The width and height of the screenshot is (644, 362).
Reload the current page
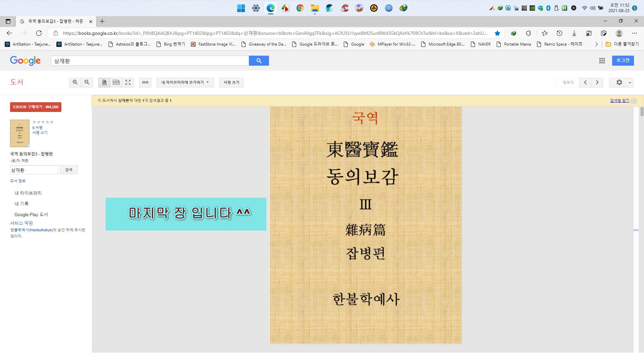click(x=39, y=33)
